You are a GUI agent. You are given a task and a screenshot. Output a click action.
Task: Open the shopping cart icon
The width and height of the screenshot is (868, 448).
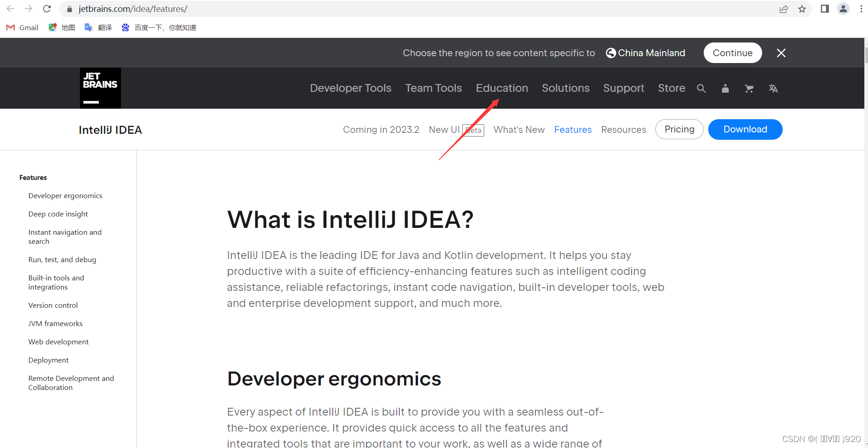(749, 89)
